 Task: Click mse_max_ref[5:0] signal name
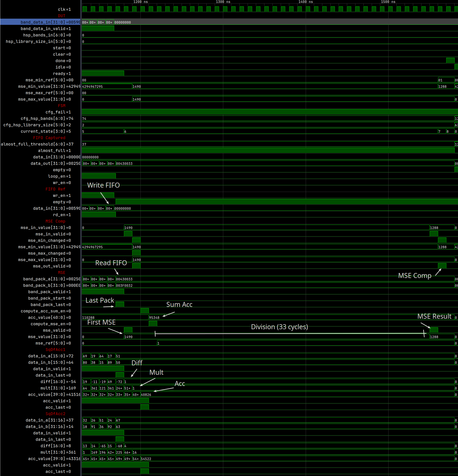tap(49, 93)
